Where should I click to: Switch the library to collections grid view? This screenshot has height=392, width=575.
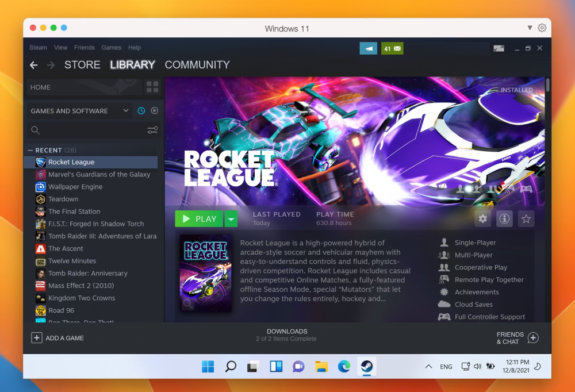coord(152,87)
